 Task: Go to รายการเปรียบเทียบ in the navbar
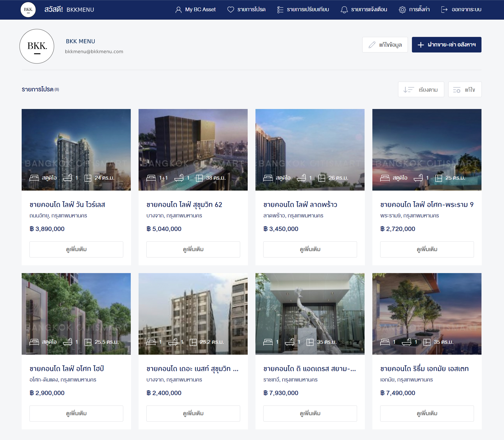tap(308, 10)
